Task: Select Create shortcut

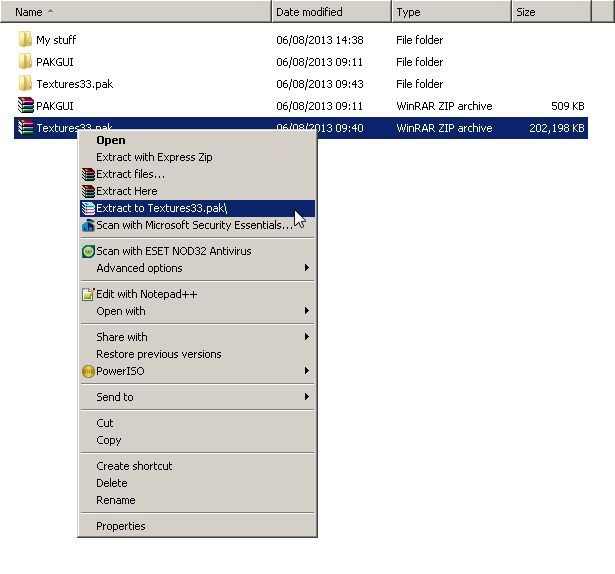Action: click(x=197, y=466)
